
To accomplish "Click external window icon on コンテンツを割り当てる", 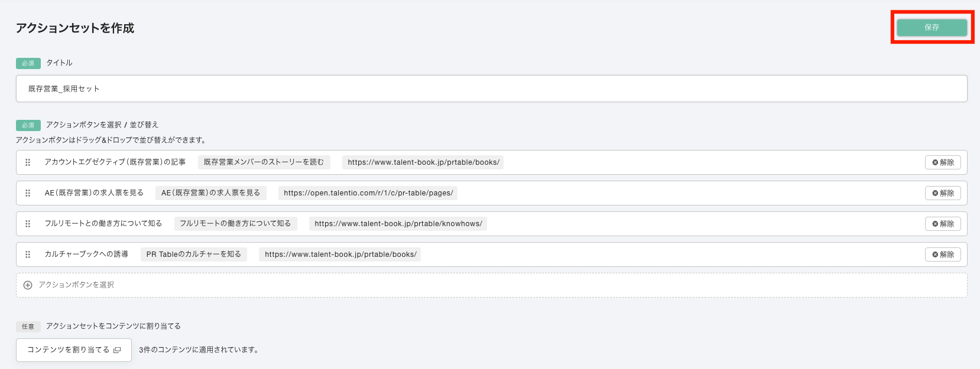I will (x=117, y=350).
